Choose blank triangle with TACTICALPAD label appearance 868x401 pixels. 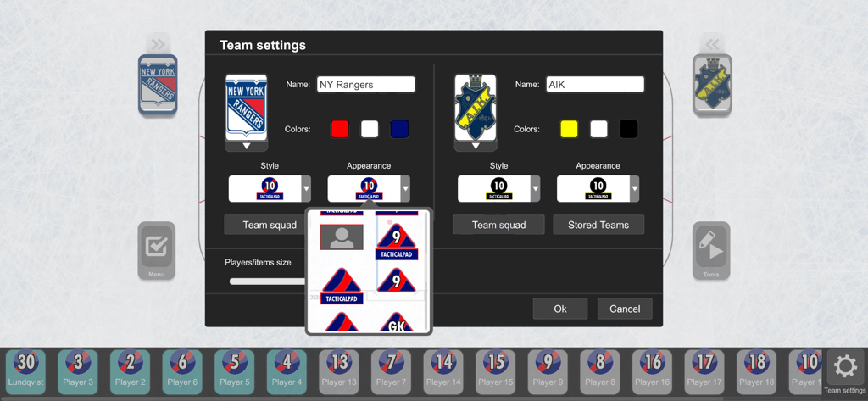tap(342, 287)
